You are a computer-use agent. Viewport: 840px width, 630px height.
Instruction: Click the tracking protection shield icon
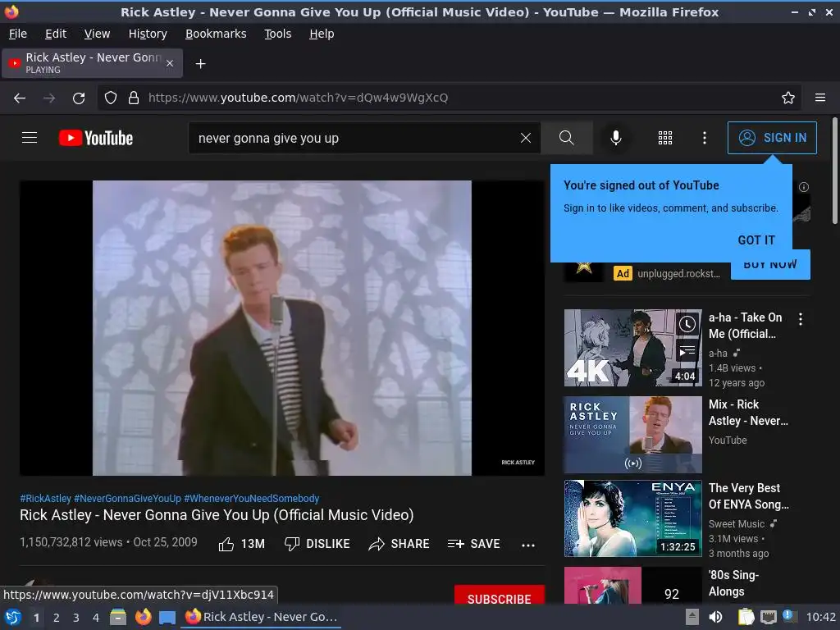[111, 98]
